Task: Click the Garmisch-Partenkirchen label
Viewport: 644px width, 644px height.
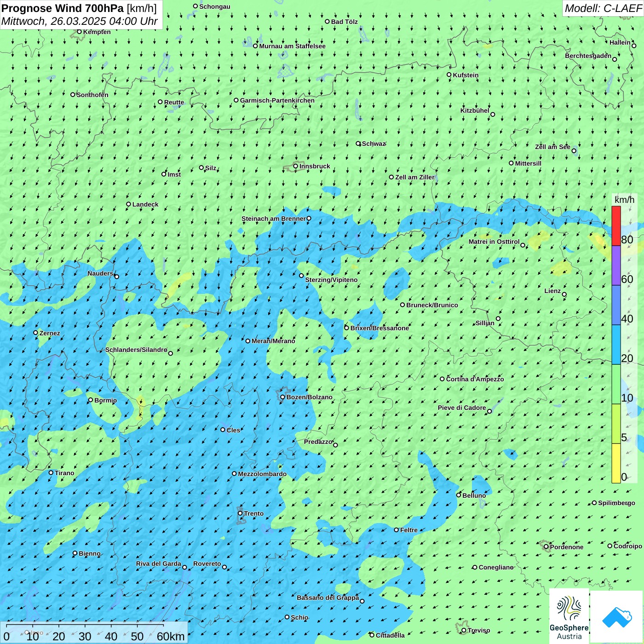Action: (277, 100)
